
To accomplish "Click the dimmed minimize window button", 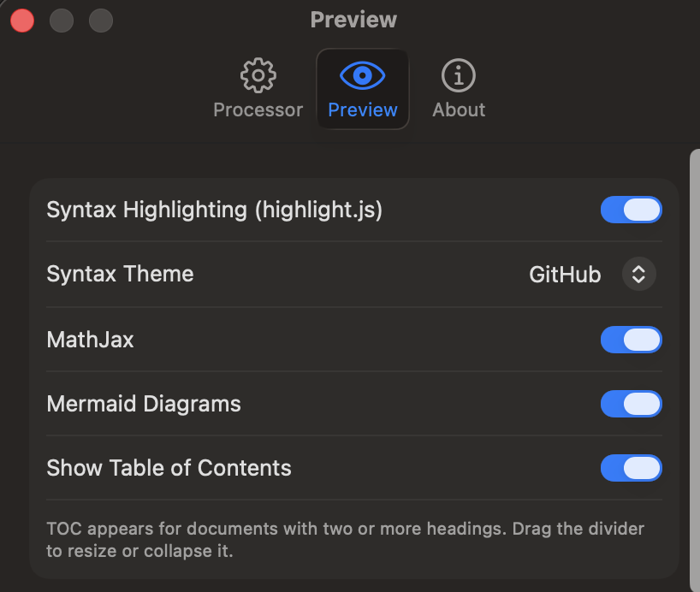I will pyautogui.click(x=61, y=21).
